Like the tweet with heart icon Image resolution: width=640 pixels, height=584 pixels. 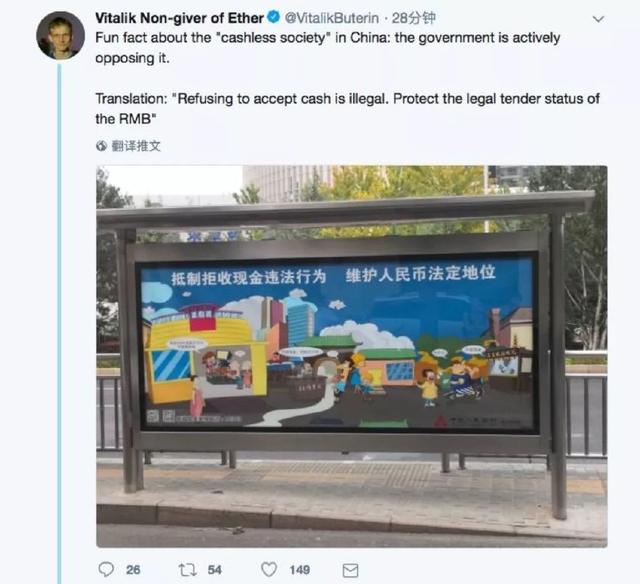pyautogui.click(x=269, y=569)
